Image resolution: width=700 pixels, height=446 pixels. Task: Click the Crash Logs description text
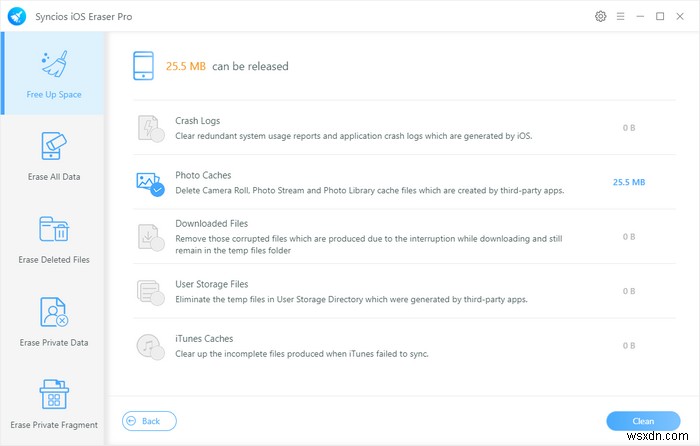point(354,136)
